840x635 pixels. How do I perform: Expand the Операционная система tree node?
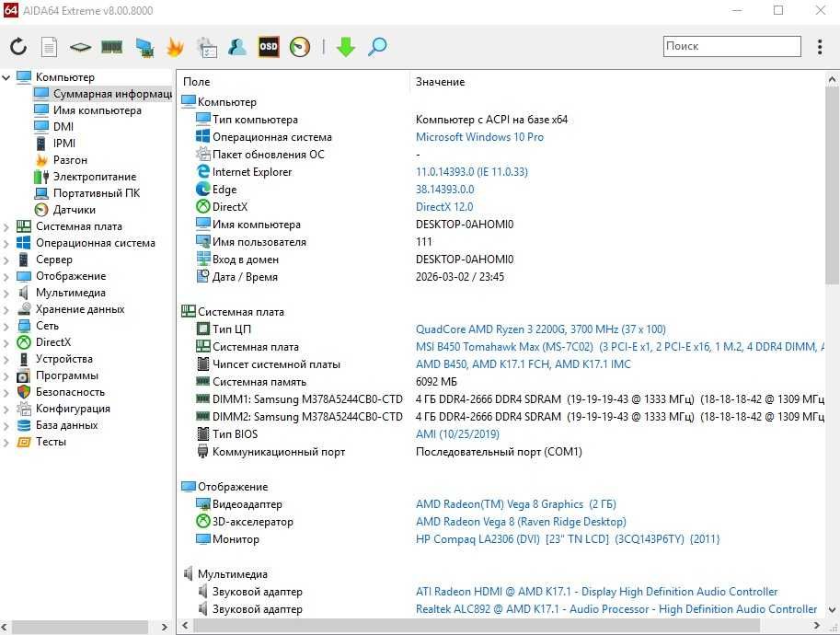click(x=6, y=244)
